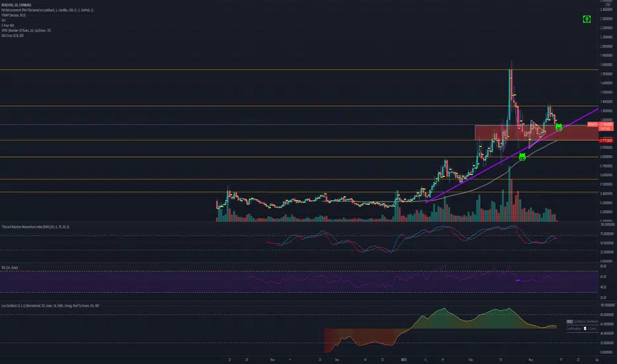The width and height of the screenshot is (617, 364).
Task: Click the Feb label on the time axis
Action: click(471, 359)
